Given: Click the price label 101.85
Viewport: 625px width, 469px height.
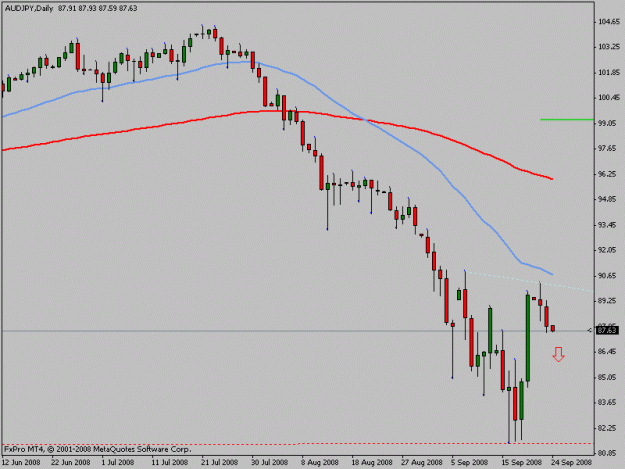Looking at the screenshot, I should coord(609,73).
